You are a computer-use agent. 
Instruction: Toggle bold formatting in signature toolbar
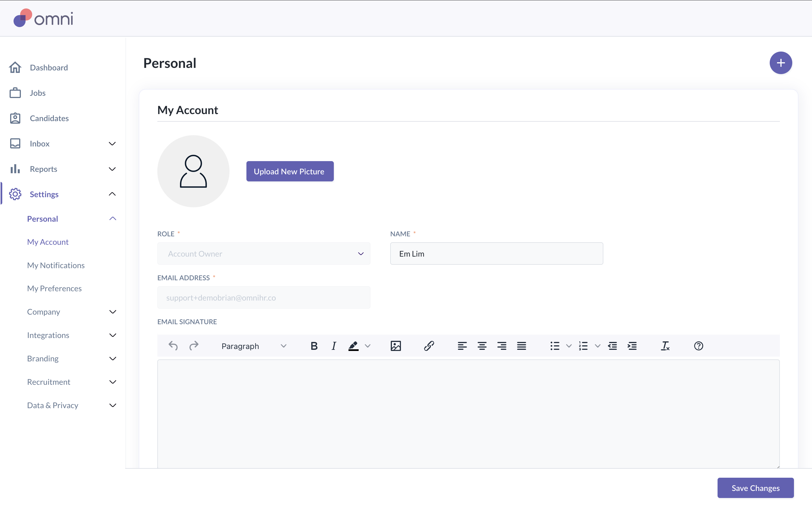tap(314, 346)
